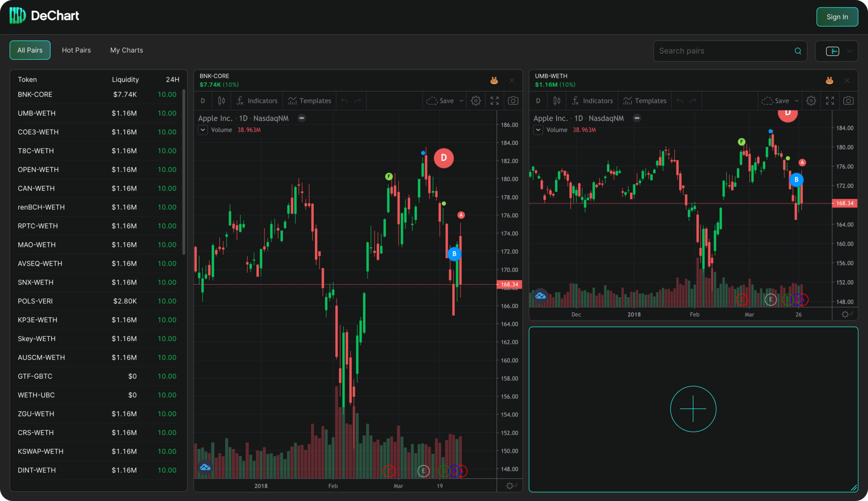Image resolution: width=868 pixels, height=501 pixels.
Task: Open UMB-WETH chart settings gear
Action: click(x=811, y=101)
